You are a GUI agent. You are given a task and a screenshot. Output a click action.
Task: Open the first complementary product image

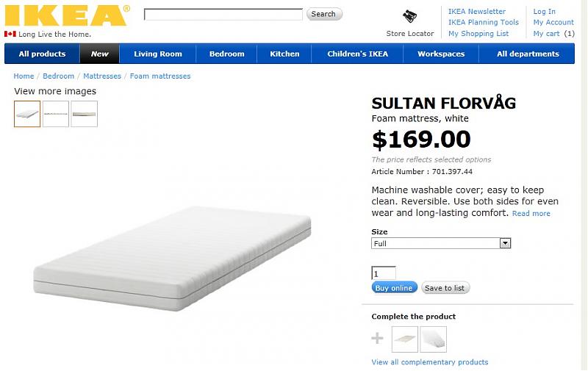(x=405, y=339)
